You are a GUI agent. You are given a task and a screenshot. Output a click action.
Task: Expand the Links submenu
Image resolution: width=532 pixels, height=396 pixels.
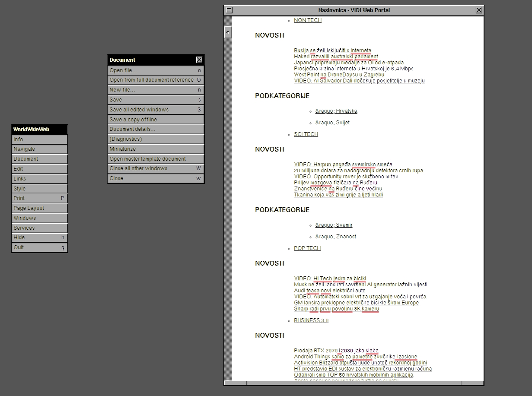point(39,179)
